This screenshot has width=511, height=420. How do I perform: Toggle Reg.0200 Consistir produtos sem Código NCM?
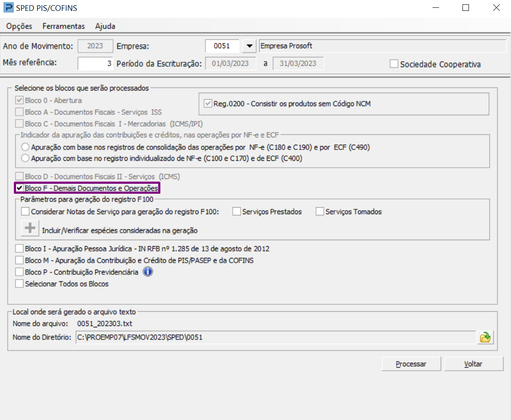208,104
